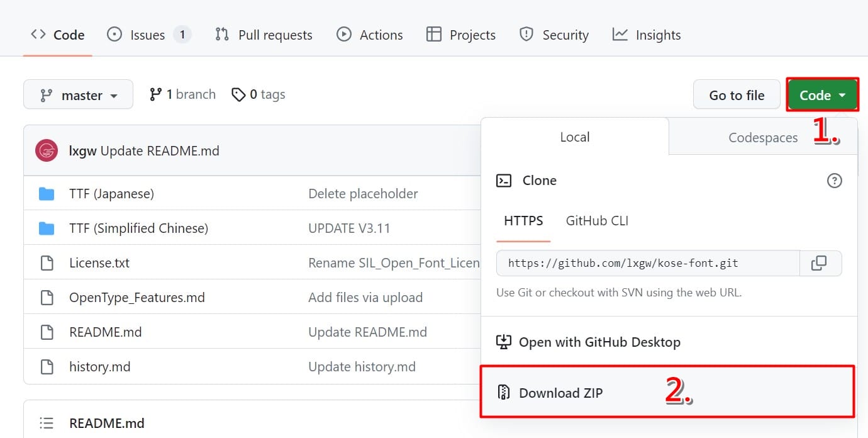
Task: Open the Security tab
Action: pos(554,35)
